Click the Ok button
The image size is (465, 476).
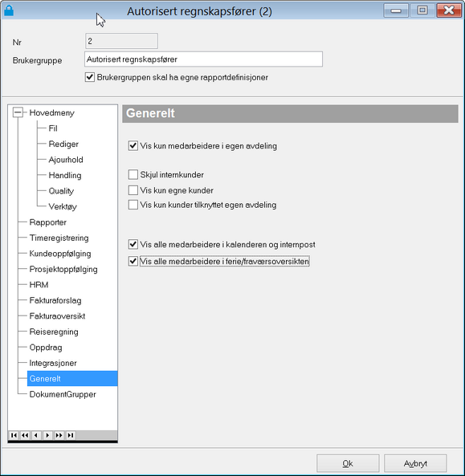tap(348, 463)
